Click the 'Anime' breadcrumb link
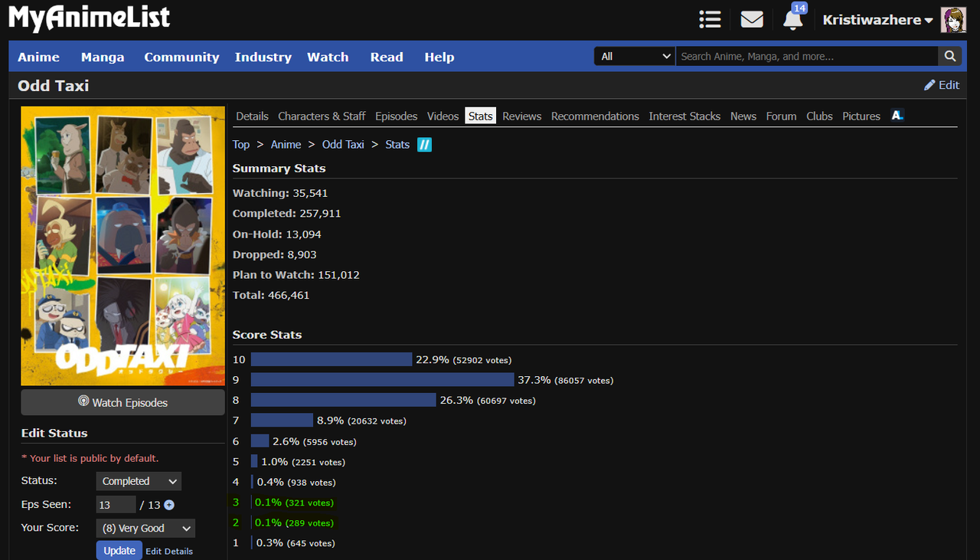This screenshot has width=980, height=560. [x=286, y=144]
